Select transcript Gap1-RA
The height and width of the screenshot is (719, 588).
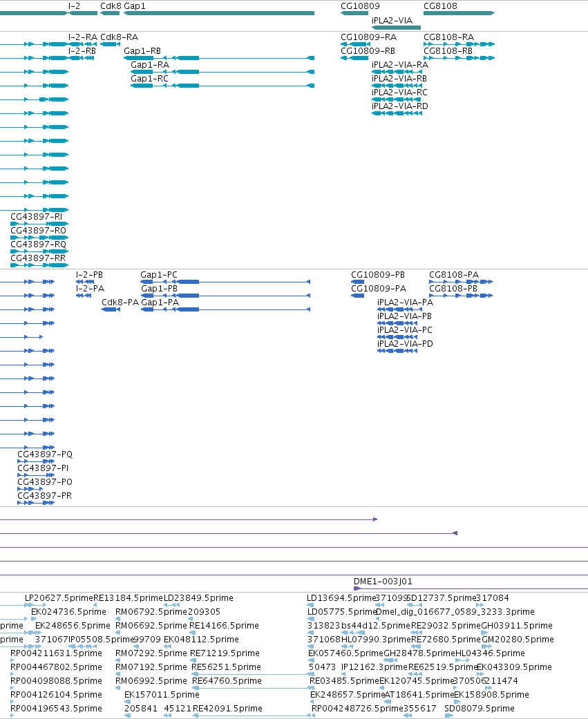click(222, 72)
